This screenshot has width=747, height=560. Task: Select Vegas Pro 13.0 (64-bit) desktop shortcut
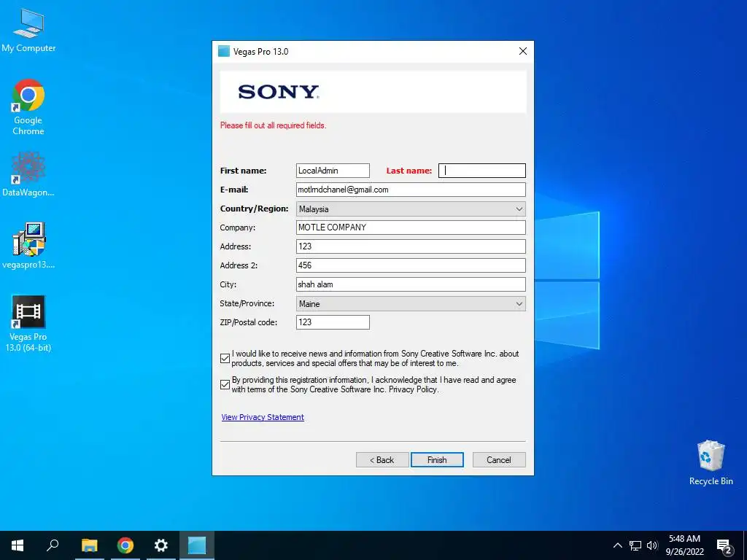[28, 324]
